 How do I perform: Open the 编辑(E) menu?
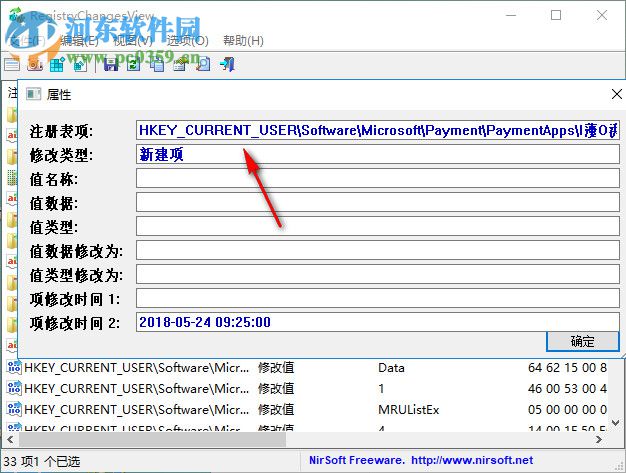tap(79, 41)
